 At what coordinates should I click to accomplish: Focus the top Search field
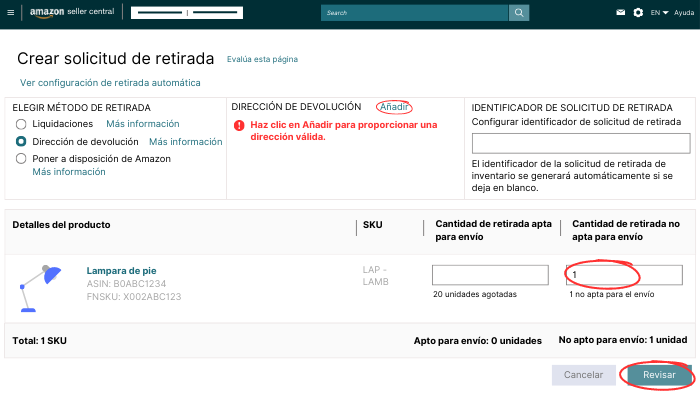pos(415,13)
